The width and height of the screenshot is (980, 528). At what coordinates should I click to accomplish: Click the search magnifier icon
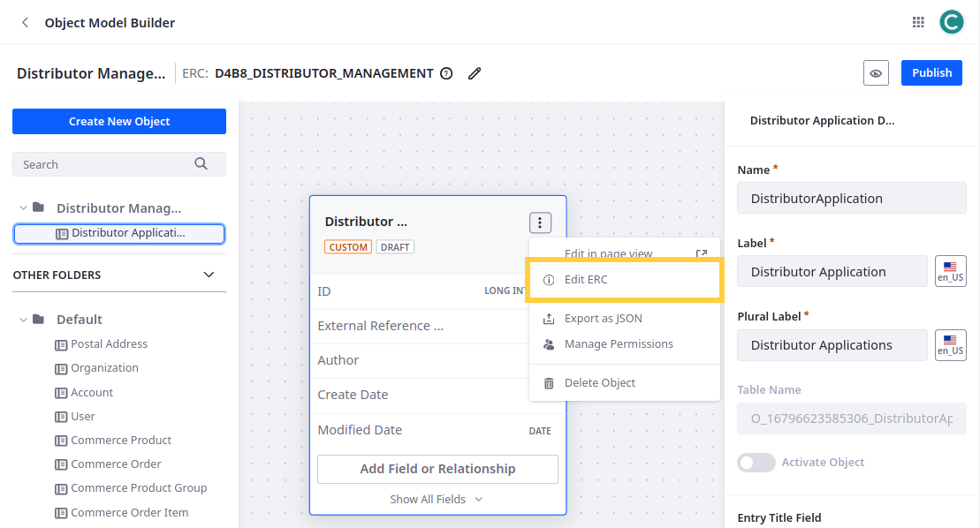click(201, 163)
